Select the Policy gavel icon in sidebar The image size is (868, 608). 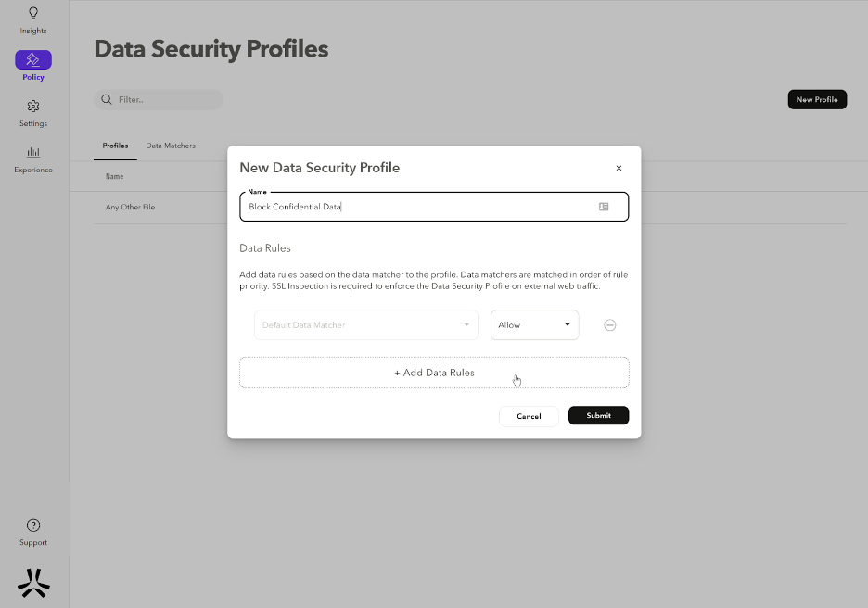(x=33, y=60)
